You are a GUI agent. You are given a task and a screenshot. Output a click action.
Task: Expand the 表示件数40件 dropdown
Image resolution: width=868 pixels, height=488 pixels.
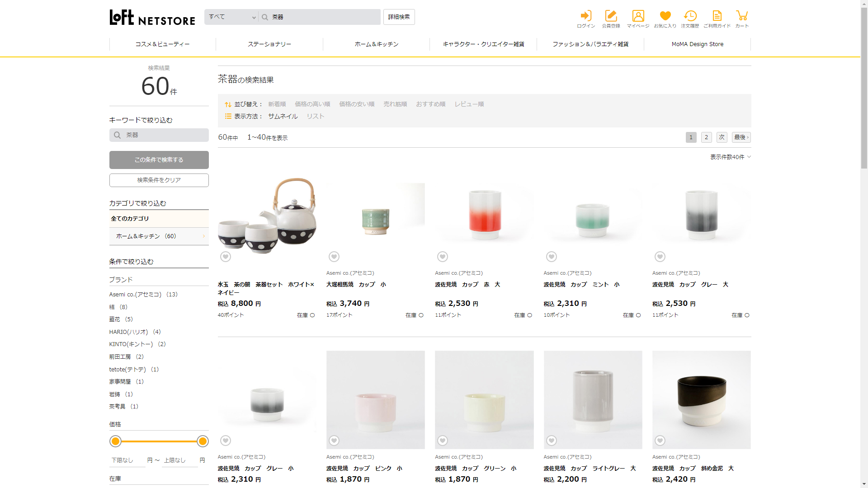pyautogui.click(x=730, y=157)
